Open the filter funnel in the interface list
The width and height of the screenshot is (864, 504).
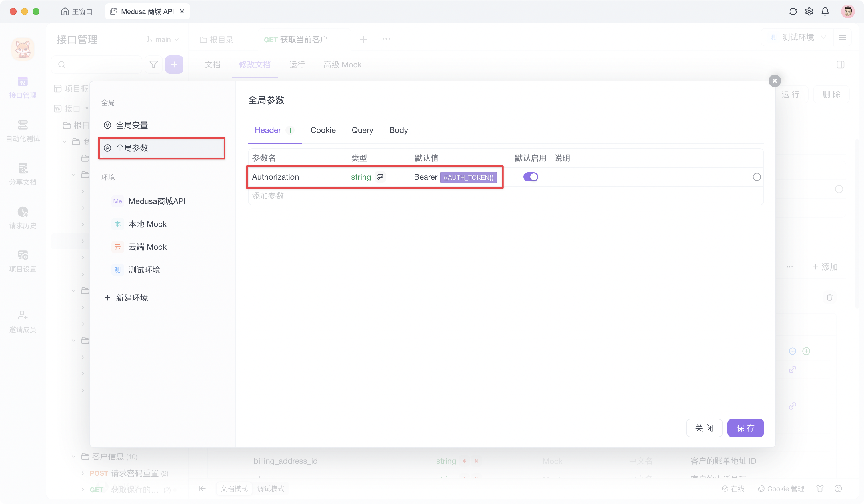153,65
